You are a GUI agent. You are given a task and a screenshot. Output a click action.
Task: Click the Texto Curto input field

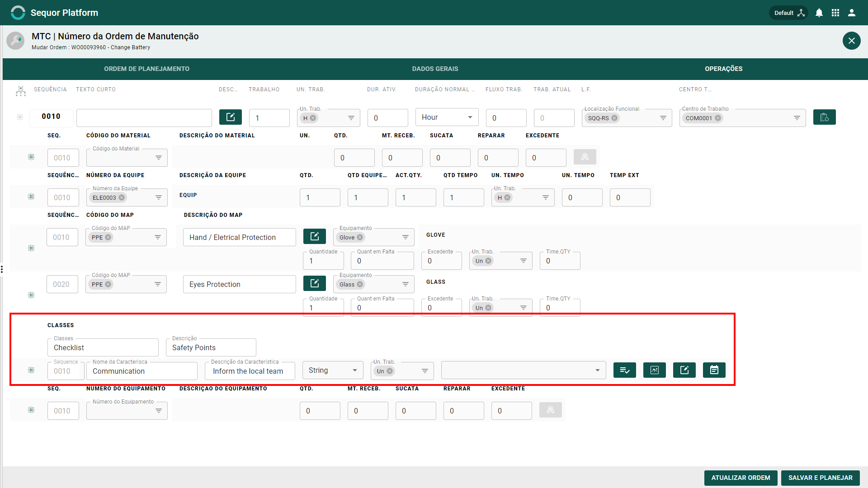click(144, 118)
